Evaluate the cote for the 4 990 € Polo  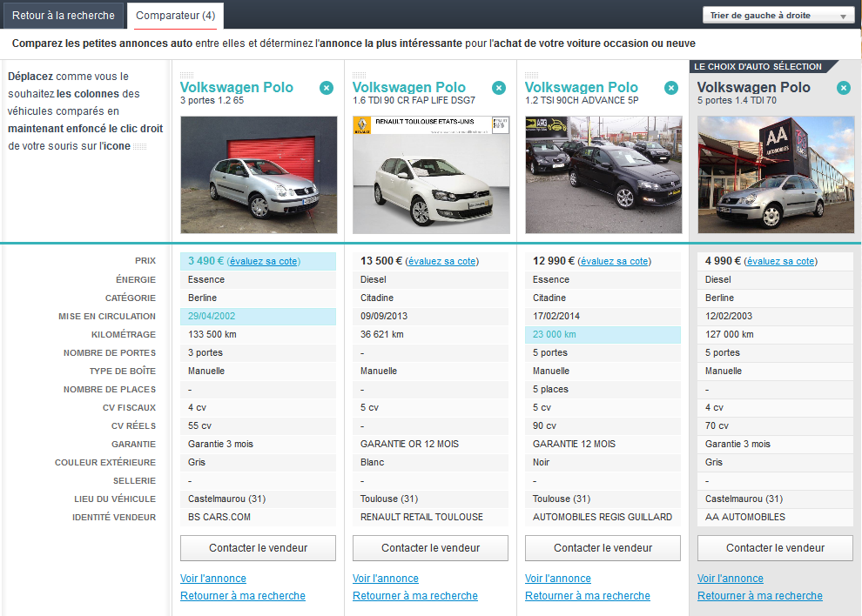pos(781,262)
